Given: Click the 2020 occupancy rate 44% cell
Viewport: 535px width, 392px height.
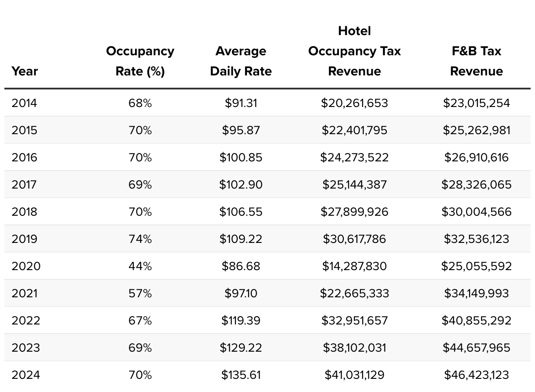Looking at the screenshot, I should 140,266.
